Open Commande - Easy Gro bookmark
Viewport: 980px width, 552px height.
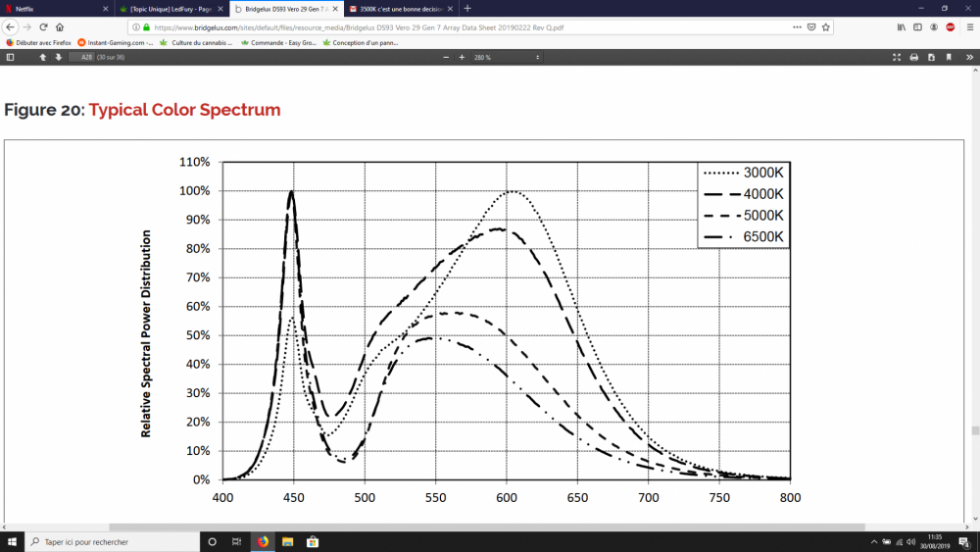[x=278, y=42]
